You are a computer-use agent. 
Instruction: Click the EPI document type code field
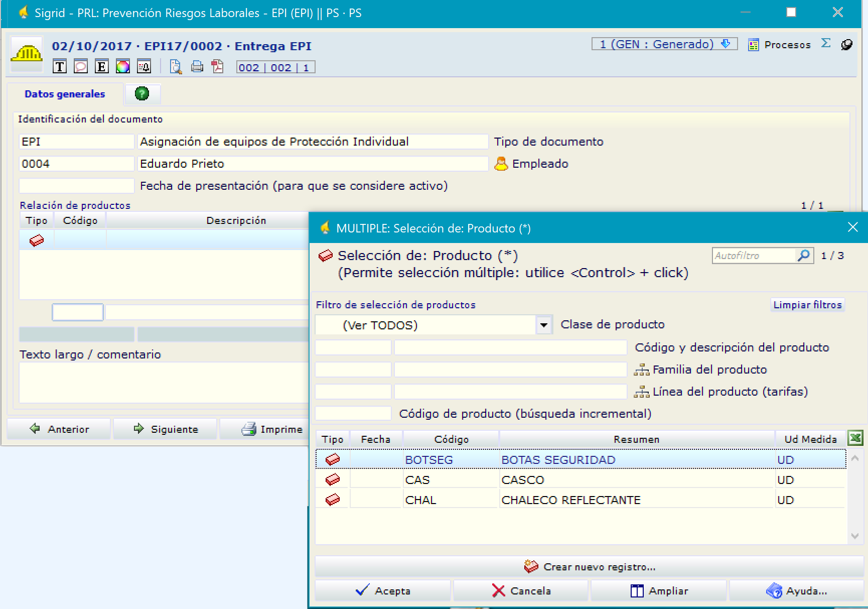[77, 142]
